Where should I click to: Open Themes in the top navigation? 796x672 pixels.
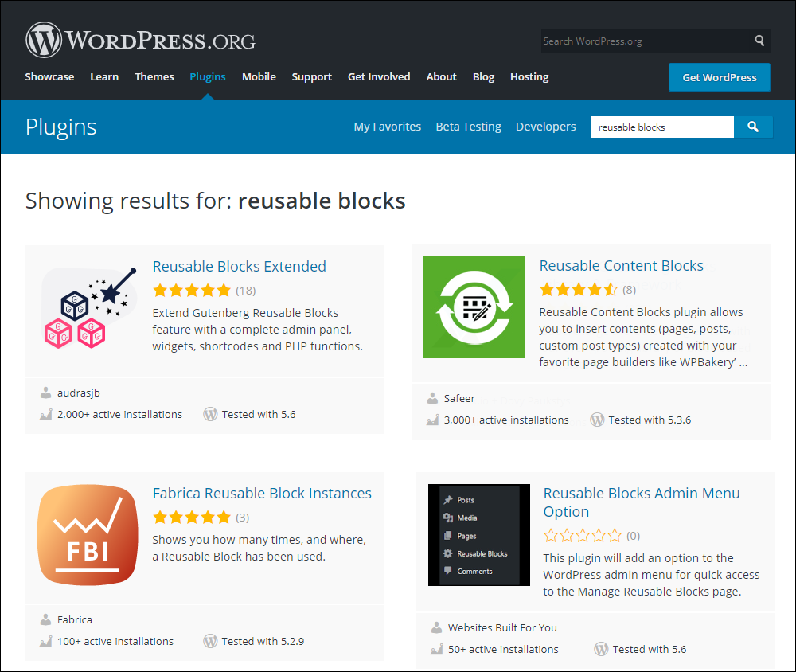point(154,76)
